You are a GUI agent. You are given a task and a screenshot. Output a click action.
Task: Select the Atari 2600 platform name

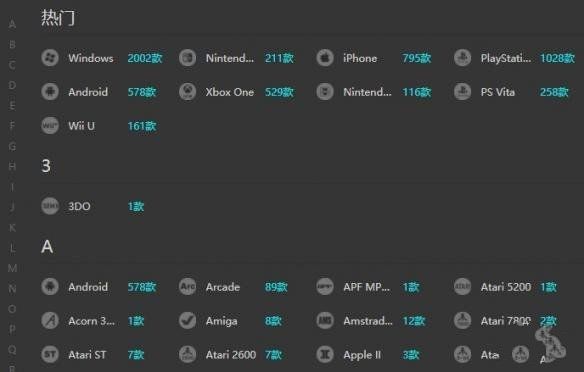(231, 355)
